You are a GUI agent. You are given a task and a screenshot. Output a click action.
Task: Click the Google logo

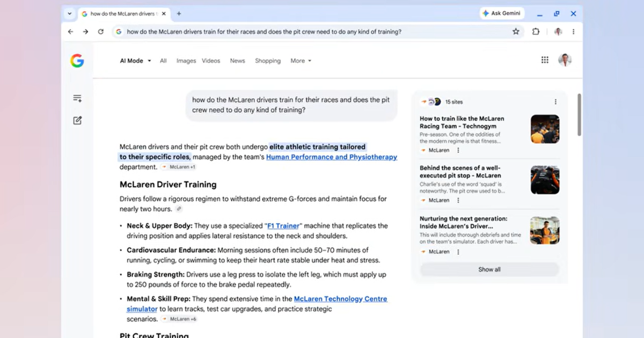(x=77, y=61)
